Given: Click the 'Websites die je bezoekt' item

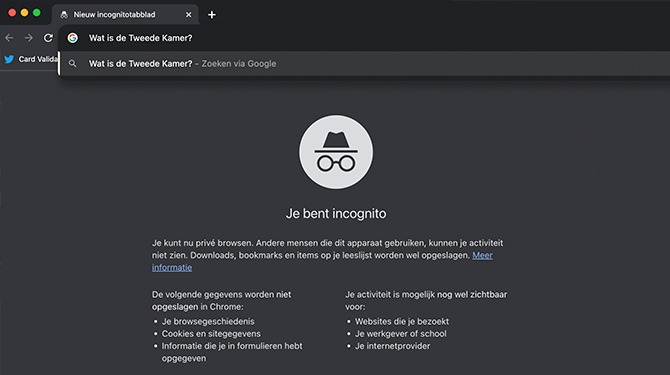Looking at the screenshot, I should pyautogui.click(x=402, y=322).
